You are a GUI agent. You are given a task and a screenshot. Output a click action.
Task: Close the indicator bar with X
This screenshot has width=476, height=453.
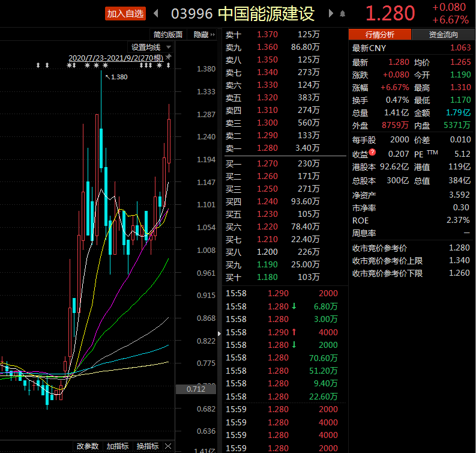(168, 446)
